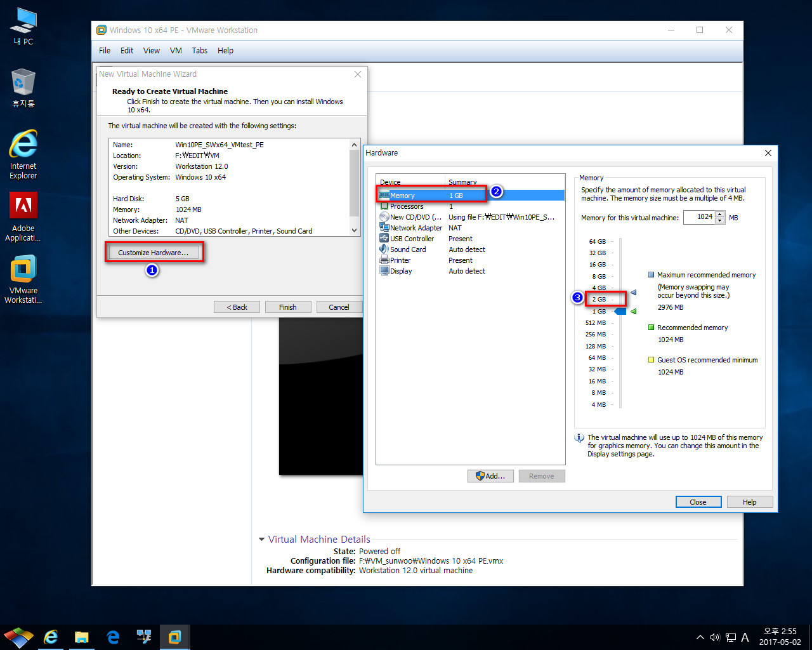
Task: Open the File menu
Action: pyautogui.click(x=105, y=51)
